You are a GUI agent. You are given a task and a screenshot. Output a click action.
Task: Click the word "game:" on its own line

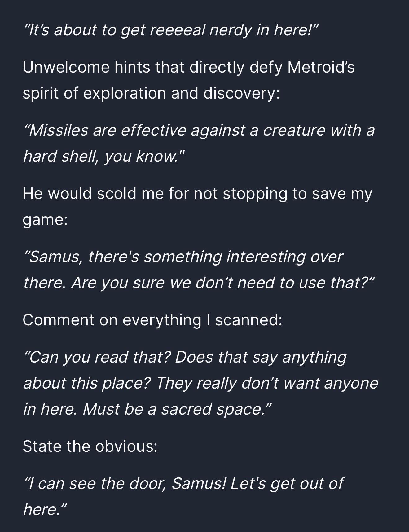click(45, 220)
